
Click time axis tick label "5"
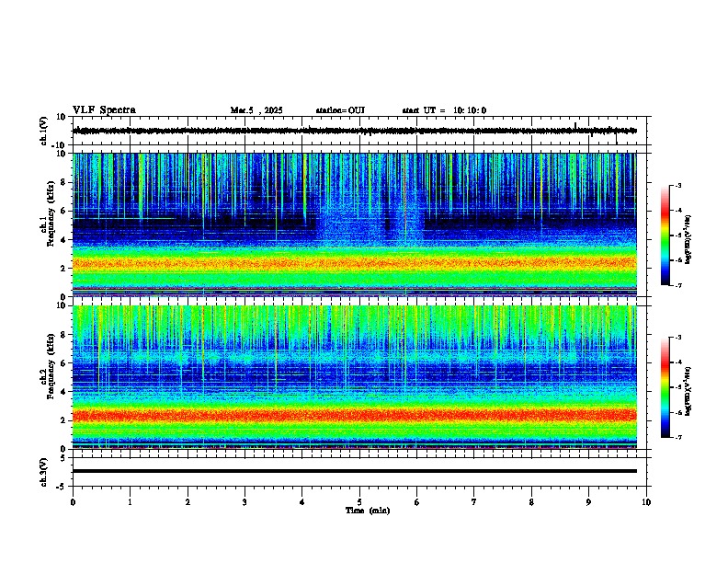click(359, 502)
